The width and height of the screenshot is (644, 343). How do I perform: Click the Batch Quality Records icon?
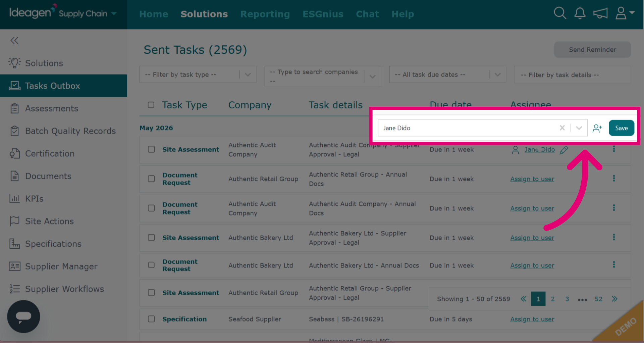(x=14, y=131)
